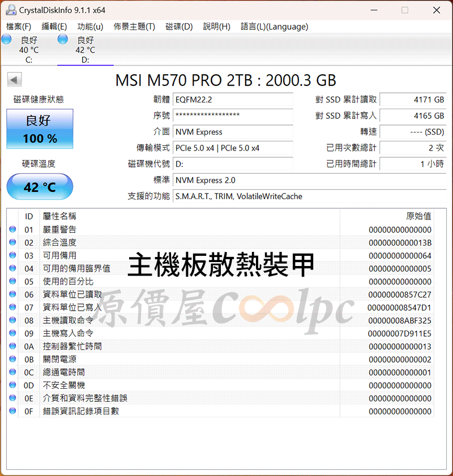Click the drive letter field D:
Viewport: 453px width, 476px height.
tap(233, 164)
